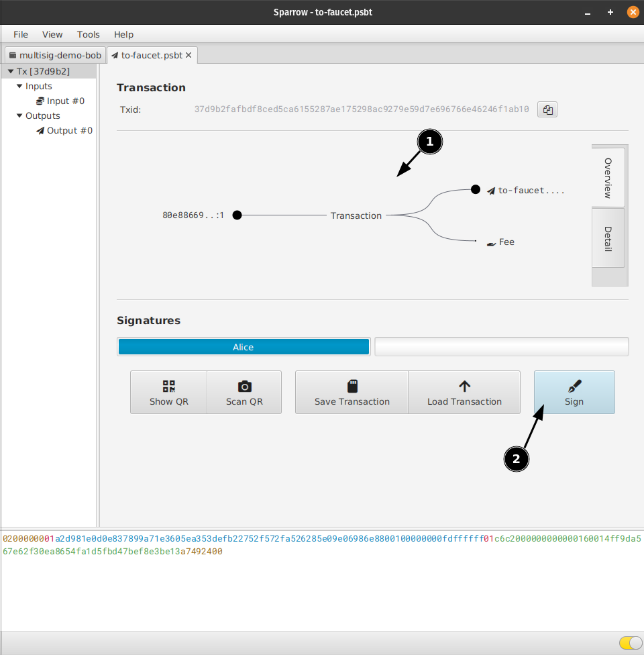
Task: Click the Txid hash value field
Action: 362,109
